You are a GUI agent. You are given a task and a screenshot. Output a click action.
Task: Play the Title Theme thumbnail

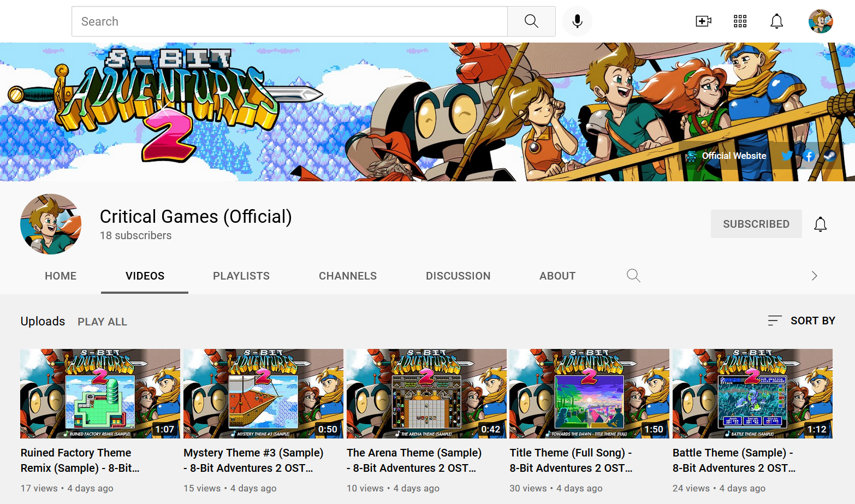pos(589,393)
